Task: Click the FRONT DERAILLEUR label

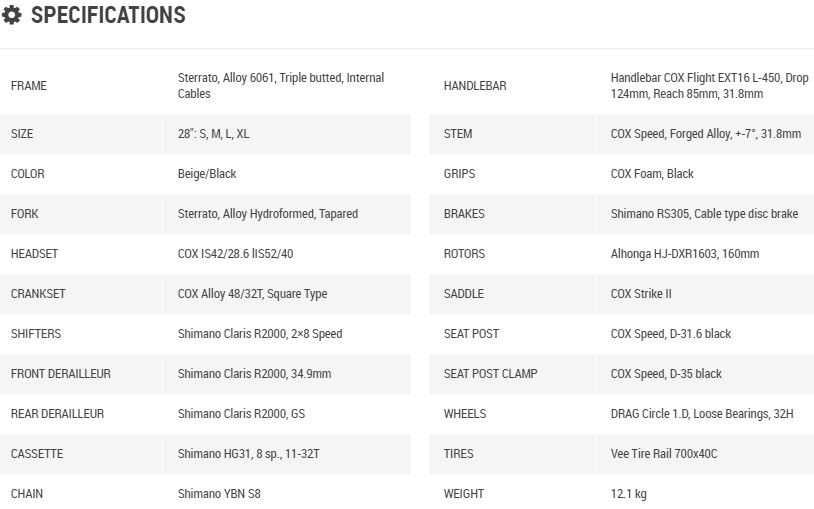Action: [x=61, y=374]
